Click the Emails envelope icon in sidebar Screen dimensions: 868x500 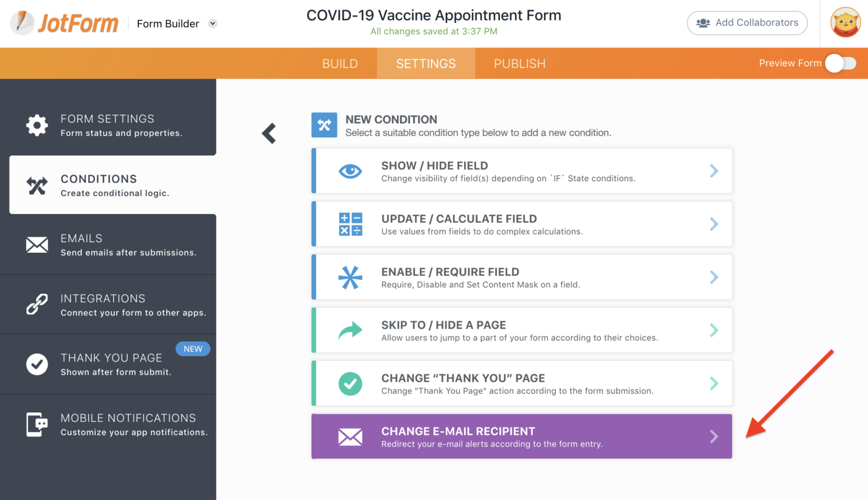(37, 244)
